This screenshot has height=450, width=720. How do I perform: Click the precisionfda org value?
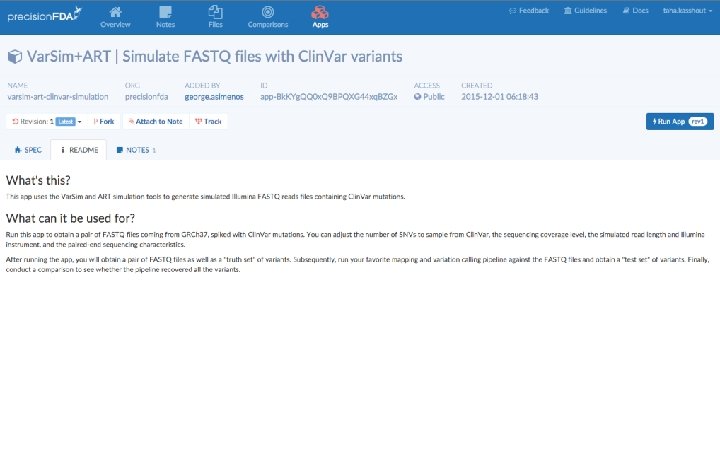click(146, 96)
